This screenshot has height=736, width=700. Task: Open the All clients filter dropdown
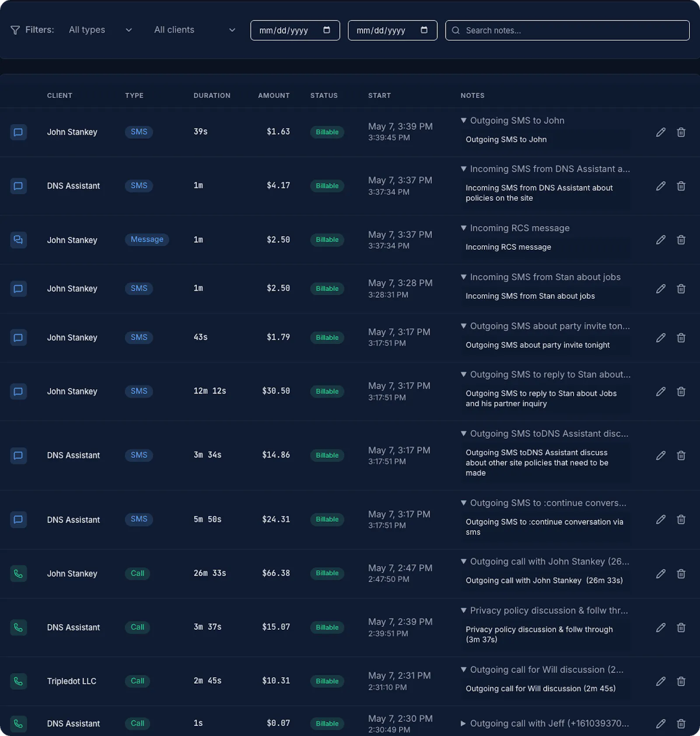(x=195, y=30)
